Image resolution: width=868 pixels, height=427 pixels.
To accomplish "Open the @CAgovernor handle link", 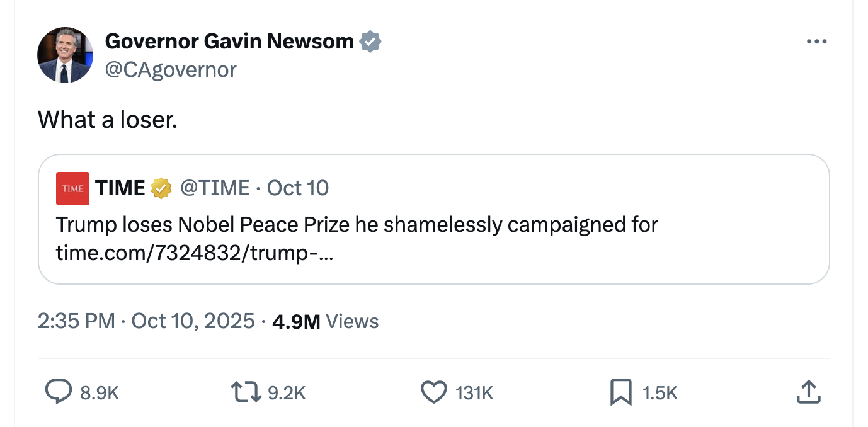I will [x=171, y=69].
